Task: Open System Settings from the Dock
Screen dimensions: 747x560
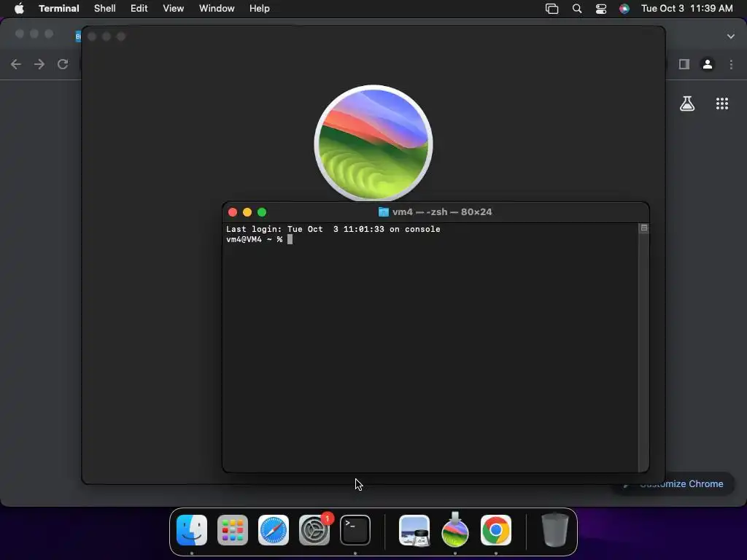Action: [314, 530]
